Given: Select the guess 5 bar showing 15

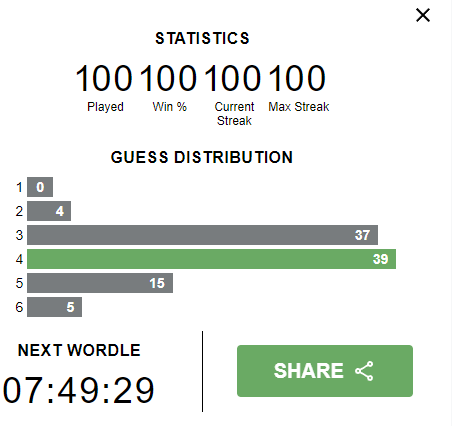Looking at the screenshot, I should tap(100, 283).
